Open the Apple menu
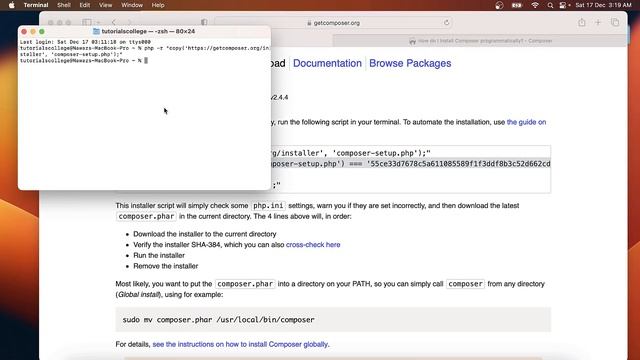 11,5
